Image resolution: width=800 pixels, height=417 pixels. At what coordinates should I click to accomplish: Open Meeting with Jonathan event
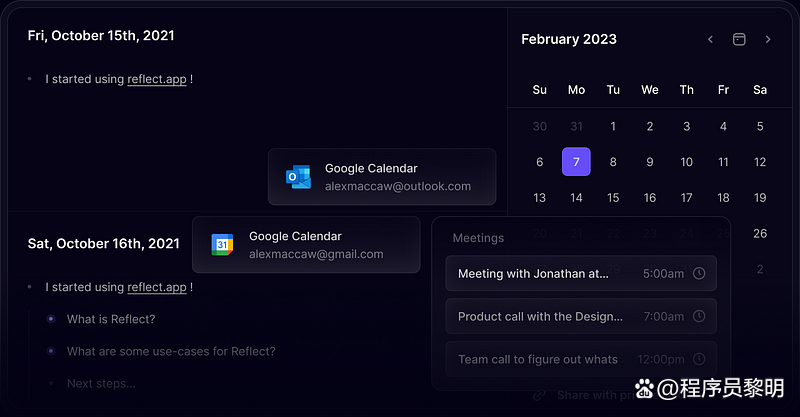tap(533, 273)
